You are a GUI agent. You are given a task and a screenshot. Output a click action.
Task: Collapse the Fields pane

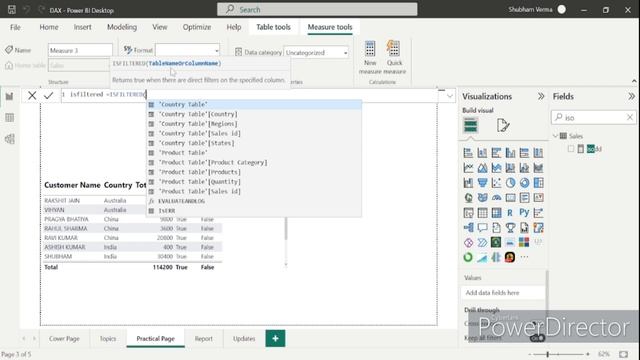[x=631, y=96]
